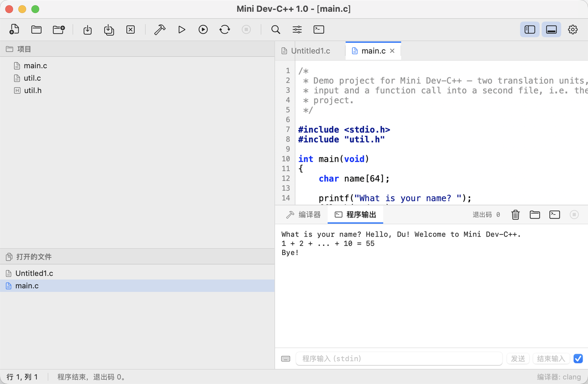Click the 结束输入 button
The height and width of the screenshot is (384, 588).
pyautogui.click(x=551, y=359)
